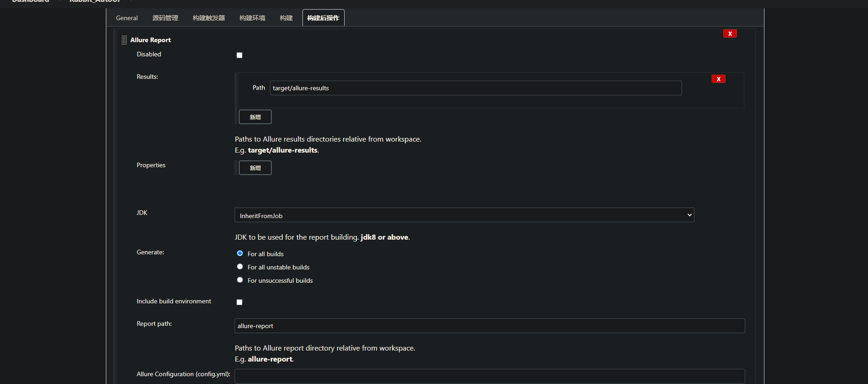Open the JDK InheritFromJob dropdown
Viewport: 868px width, 384px height.
pos(464,215)
